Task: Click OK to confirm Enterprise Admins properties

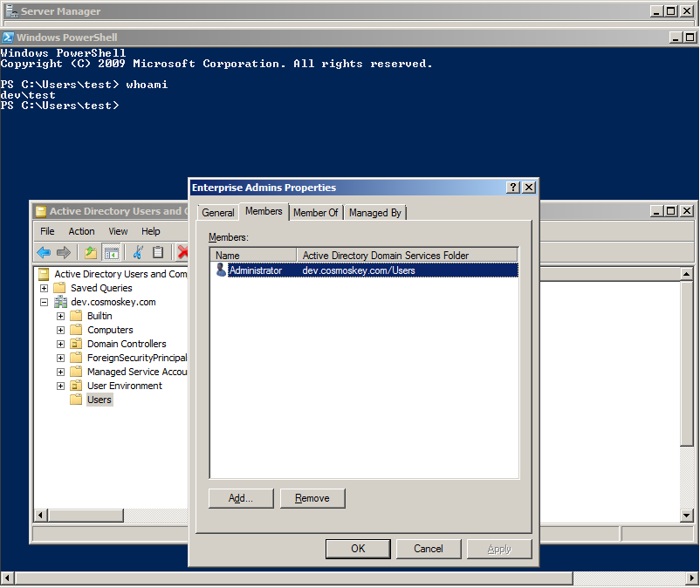Action: click(358, 549)
